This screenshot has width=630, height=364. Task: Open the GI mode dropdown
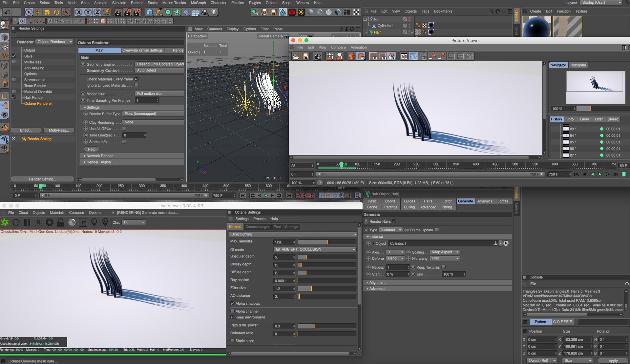315,250
